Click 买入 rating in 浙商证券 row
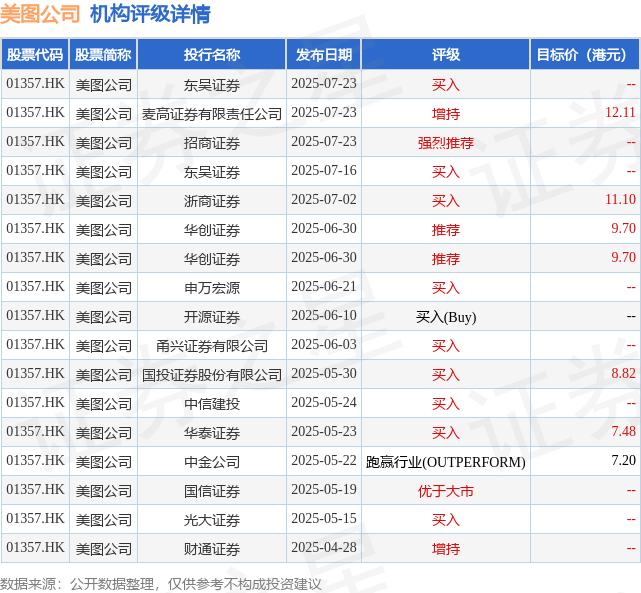641x593 pixels. (446, 200)
